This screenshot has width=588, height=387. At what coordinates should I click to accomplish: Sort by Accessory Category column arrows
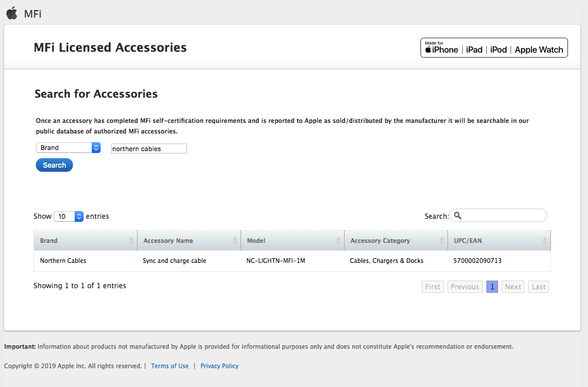tap(442, 241)
